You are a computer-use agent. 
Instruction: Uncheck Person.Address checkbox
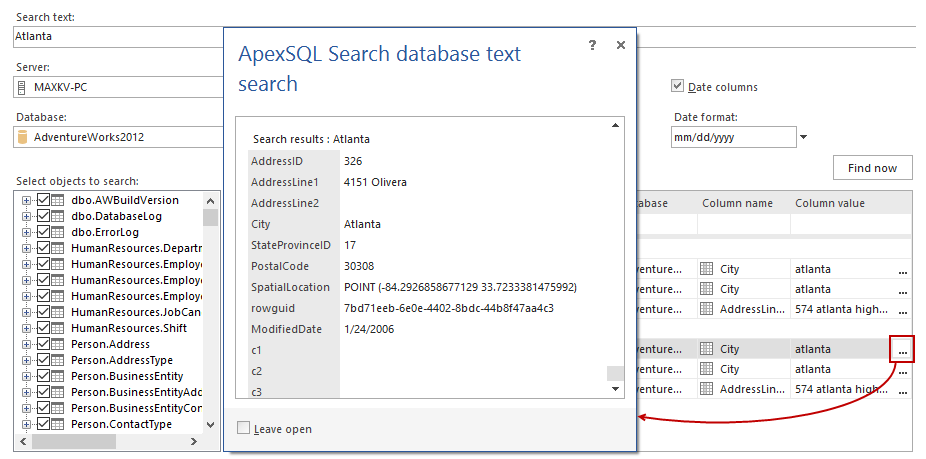[43, 344]
